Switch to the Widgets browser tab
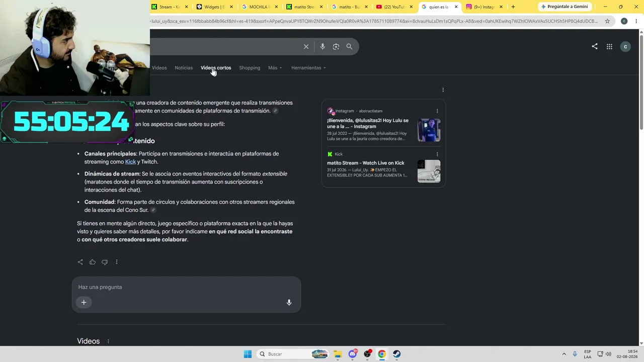 215,7
